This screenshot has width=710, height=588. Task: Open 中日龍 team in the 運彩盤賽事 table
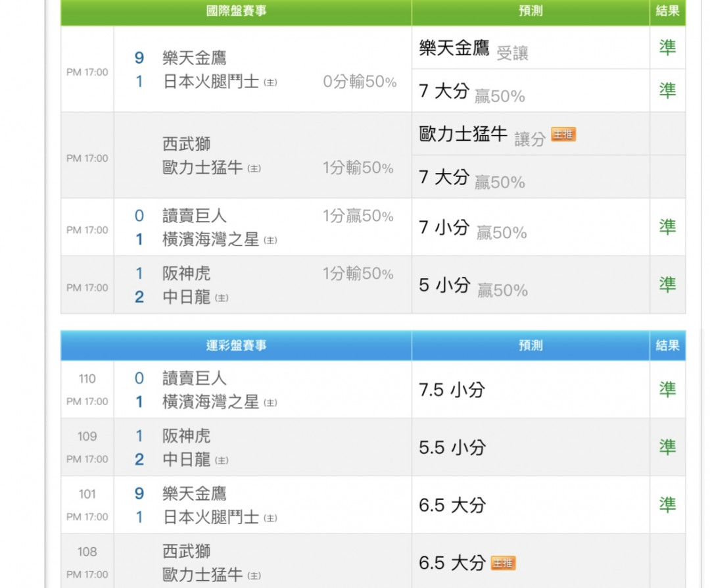pyautogui.click(x=187, y=459)
